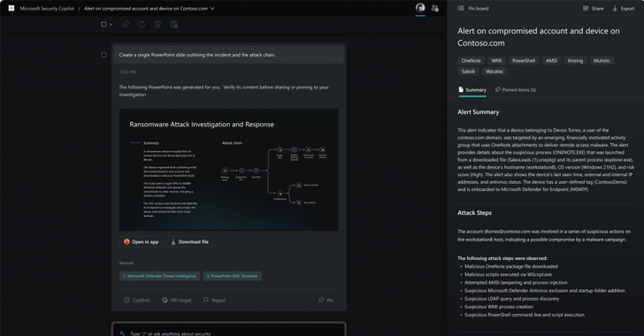Select the WMI tag
This screenshot has height=336, width=644.
tap(496, 60)
